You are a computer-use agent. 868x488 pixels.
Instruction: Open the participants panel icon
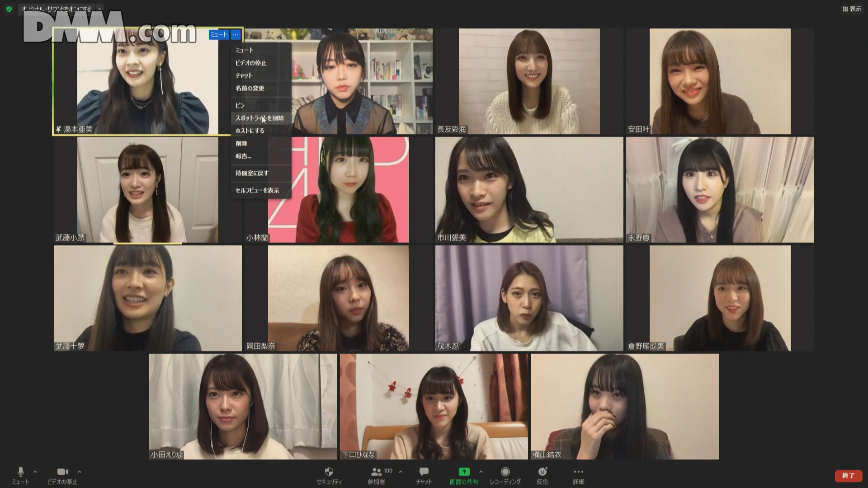coord(376,472)
